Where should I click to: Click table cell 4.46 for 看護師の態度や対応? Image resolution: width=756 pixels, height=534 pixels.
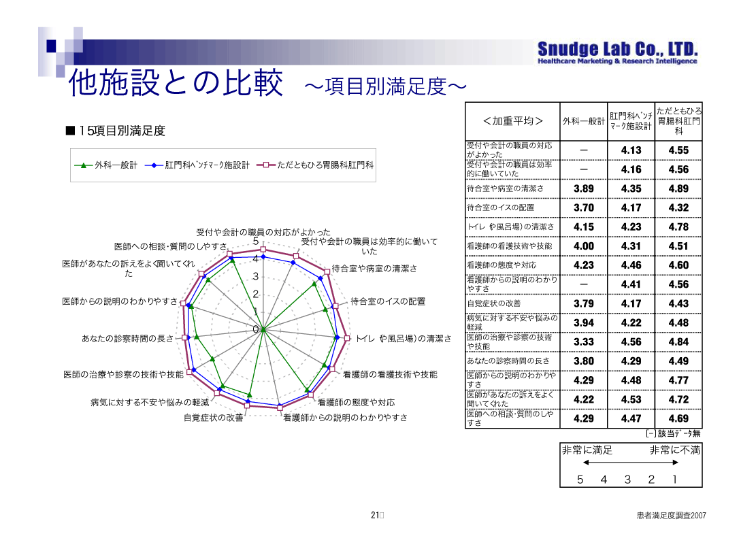tap(631, 265)
